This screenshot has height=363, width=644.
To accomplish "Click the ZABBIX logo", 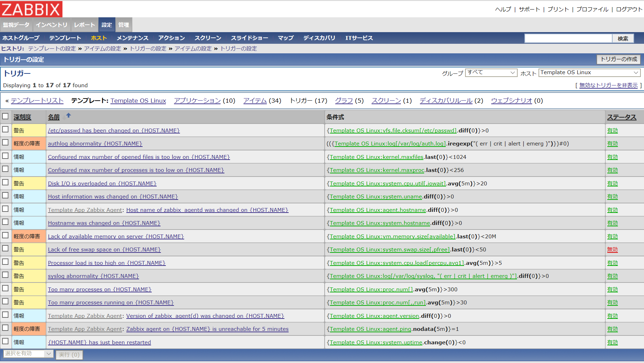I will [x=31, y=9].
